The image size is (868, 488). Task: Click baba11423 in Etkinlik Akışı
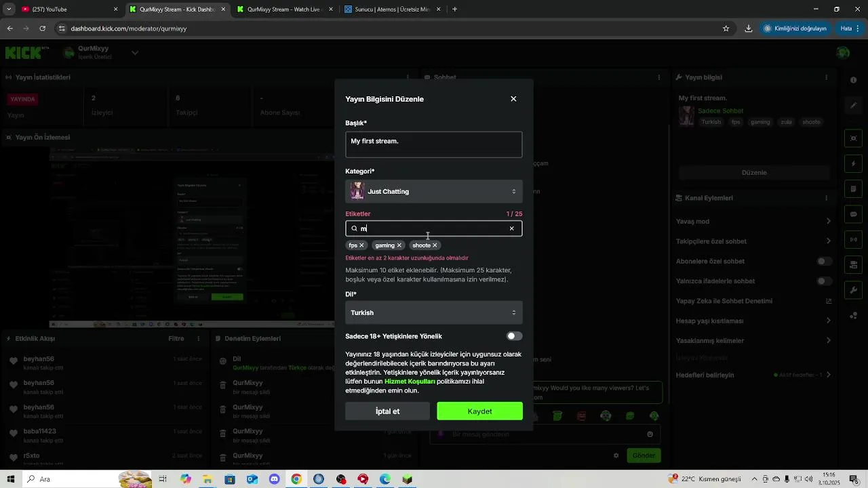click(x=39, y=431)
